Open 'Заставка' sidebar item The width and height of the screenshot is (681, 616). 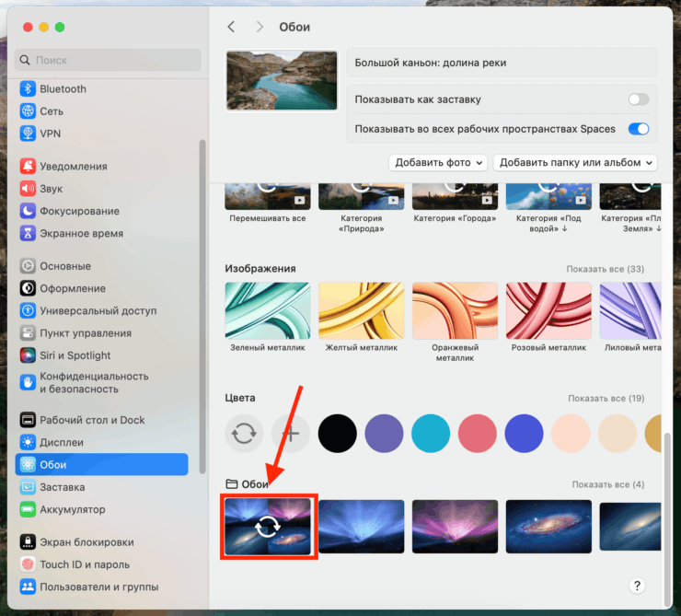click(62, 487)
